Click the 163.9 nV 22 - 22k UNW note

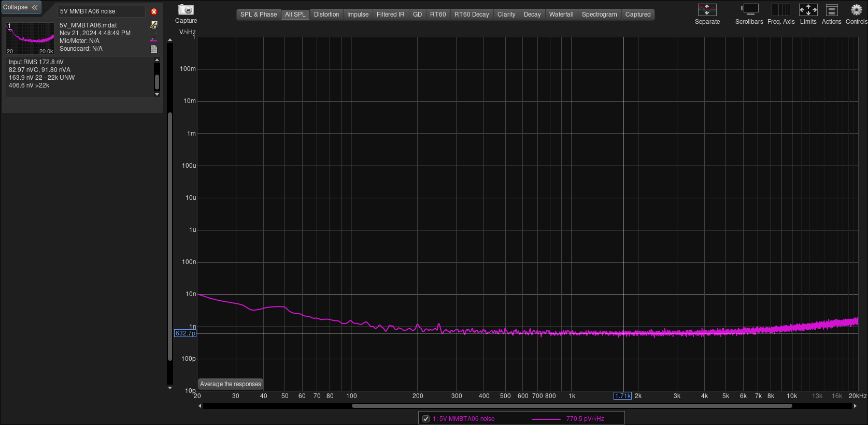click(41, 78)
